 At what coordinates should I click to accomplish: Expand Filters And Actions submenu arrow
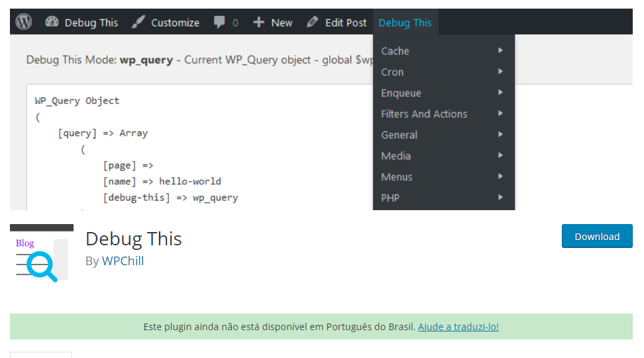coord(500,113)
